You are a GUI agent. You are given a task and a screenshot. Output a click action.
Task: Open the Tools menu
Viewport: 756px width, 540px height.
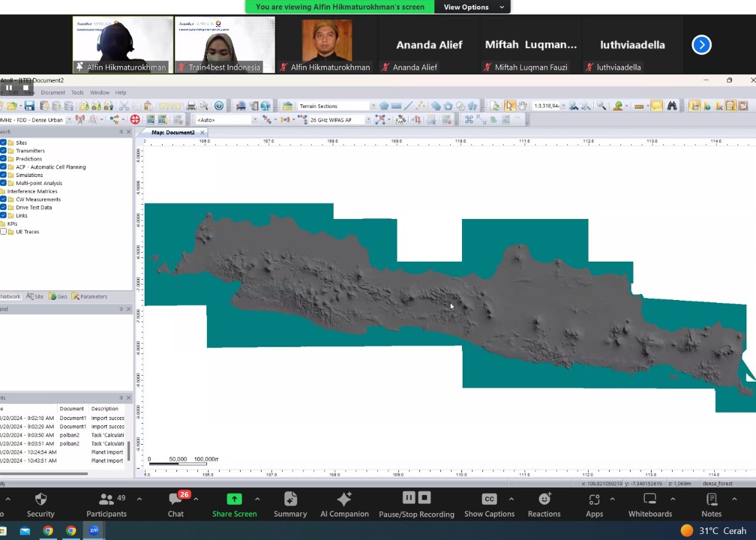pyautogui.click(x=77, y=92)
